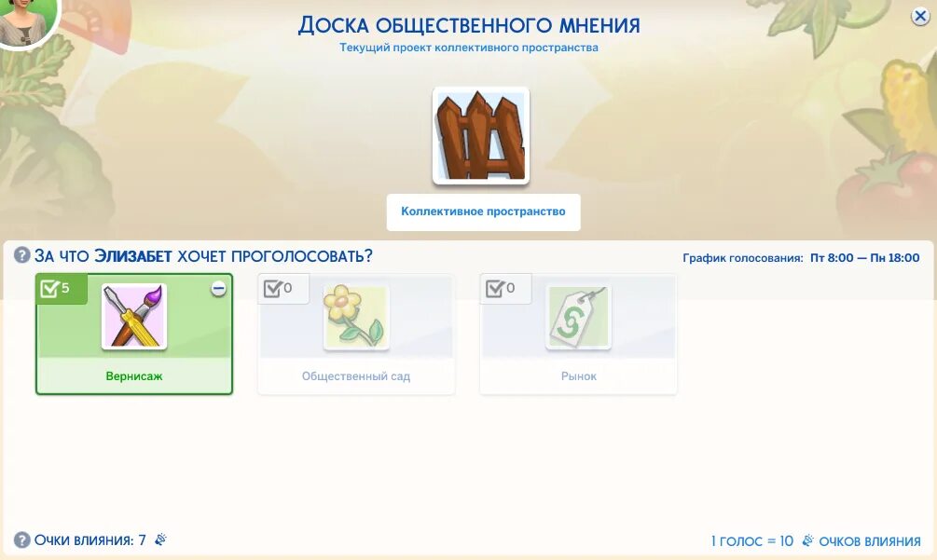Select the Рынок label
Image resolution: width=937 pixels, height=560 pixels.
click(578, 376)
